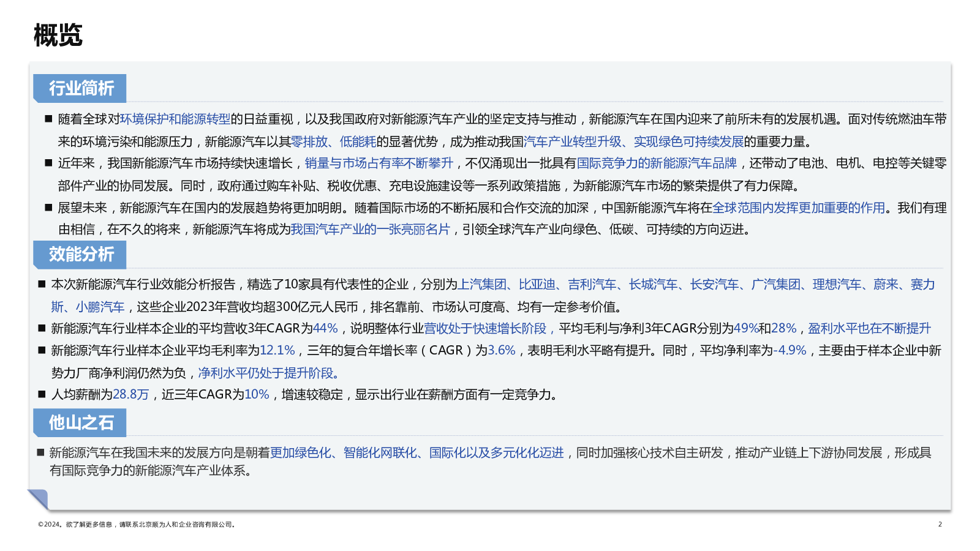
Task: Click the phrase 我国汽车产业的一张亮丽名片
Action: [370, 229]
